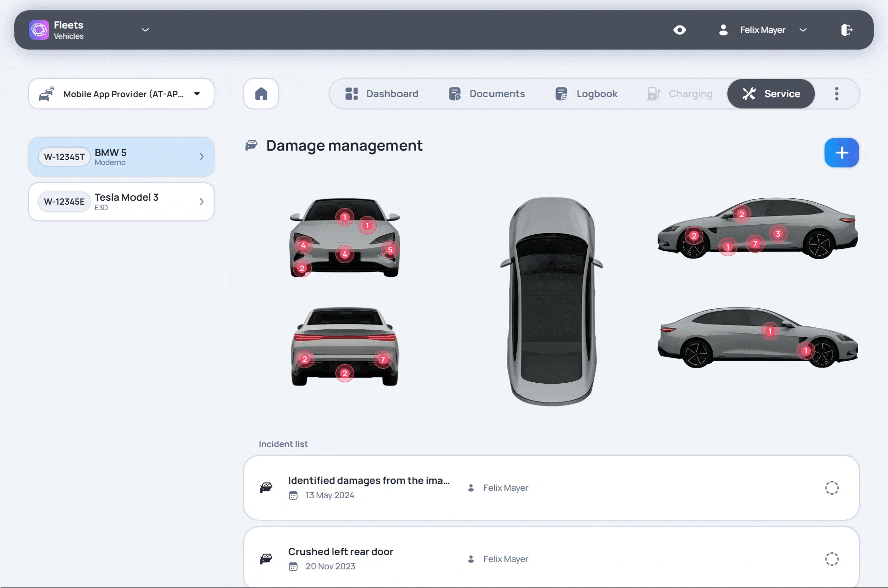Open Felix Mayer user menu chevron
Viewport: 888px width, 588px height.
point(803,30)
